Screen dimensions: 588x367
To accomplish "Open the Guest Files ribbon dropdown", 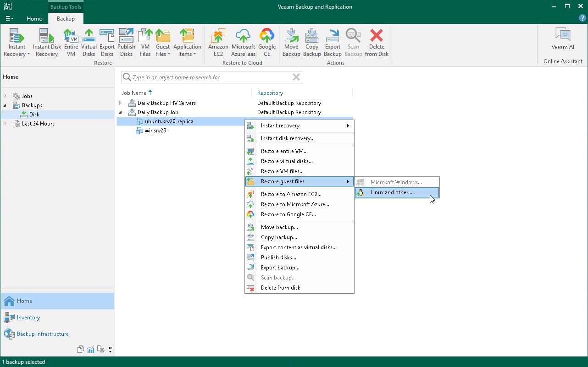I will coord(163,43).
